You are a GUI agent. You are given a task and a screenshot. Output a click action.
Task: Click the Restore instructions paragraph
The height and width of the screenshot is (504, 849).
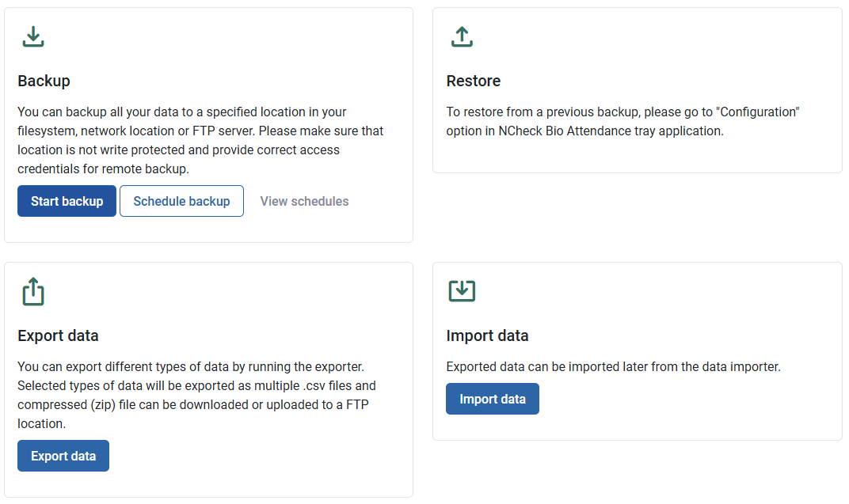tap(622, 121)
